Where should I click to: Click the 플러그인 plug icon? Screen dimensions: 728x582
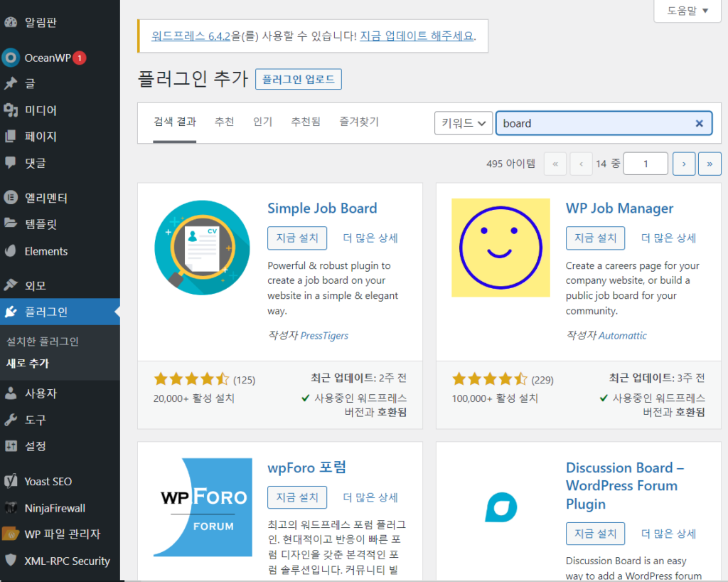pos(11,312)
